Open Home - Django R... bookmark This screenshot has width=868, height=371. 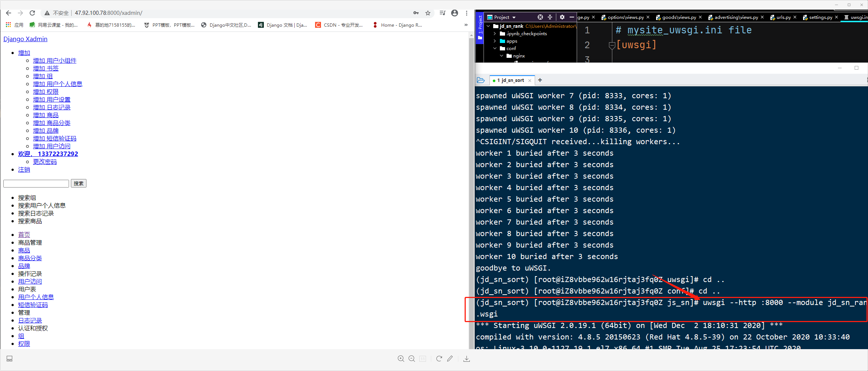397,25
